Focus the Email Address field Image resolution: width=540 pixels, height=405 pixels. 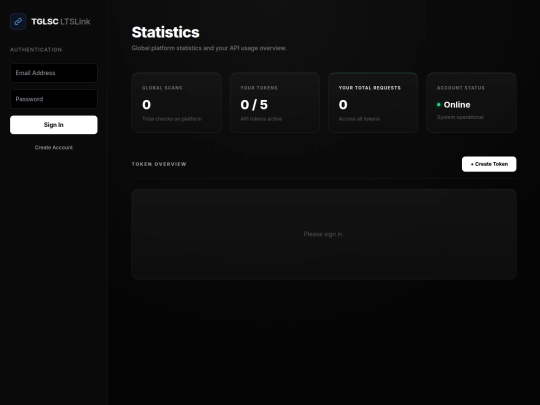[x=54, y=73]
